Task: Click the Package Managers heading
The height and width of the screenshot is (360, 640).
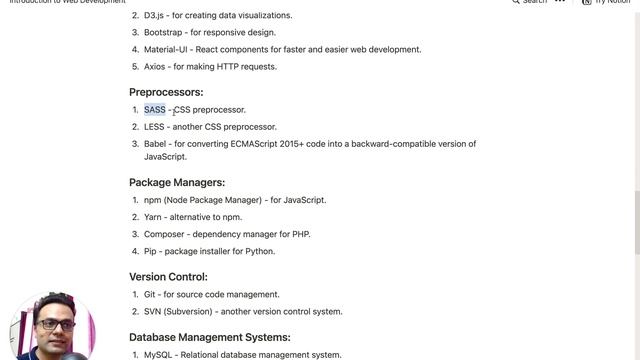Action: pyautogui.click(x=177, y=182)
